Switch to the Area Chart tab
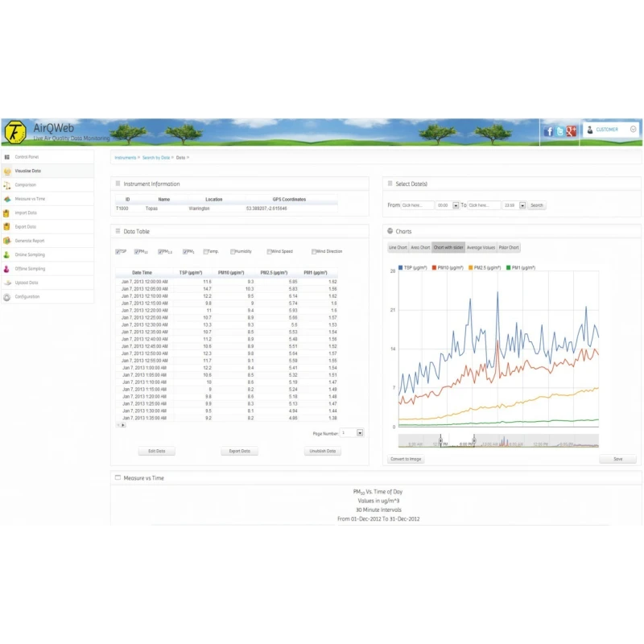This screenshot has width=644, height=644. (x=419, y=246)
